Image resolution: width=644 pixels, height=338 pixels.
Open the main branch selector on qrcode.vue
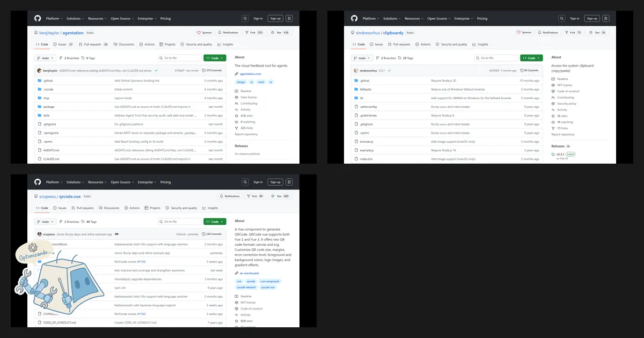(46, 222)
